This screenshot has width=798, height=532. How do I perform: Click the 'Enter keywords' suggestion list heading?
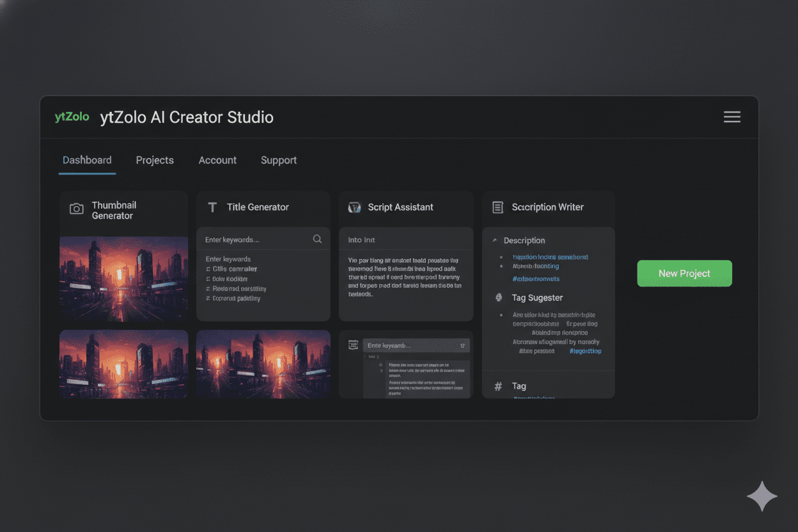(228, 259)
